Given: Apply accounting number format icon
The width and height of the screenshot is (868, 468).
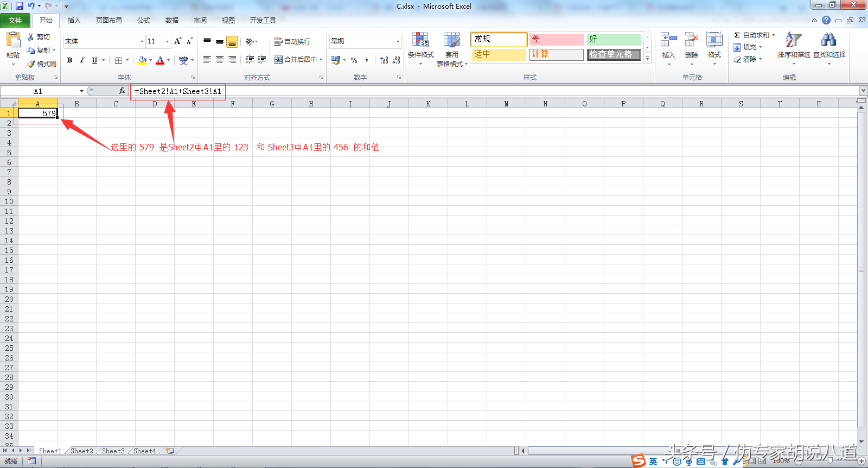Looking at the screenshot, I should (x=336, y=60).
